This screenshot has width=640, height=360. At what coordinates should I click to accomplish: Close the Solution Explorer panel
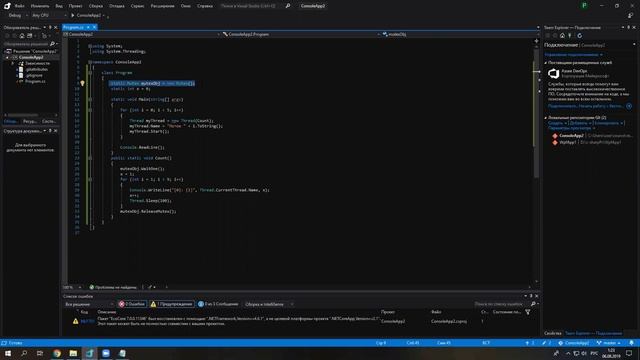(56, 28)
